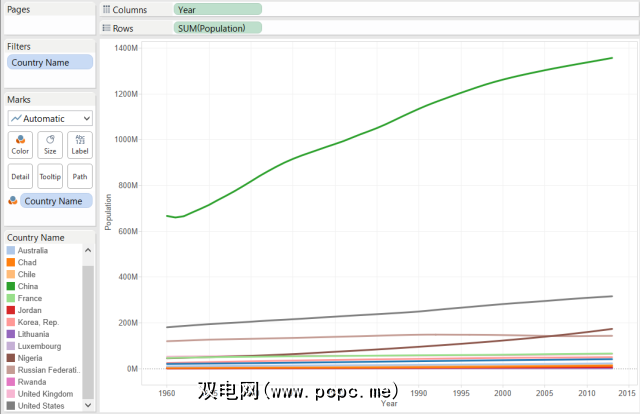Select the Russian Federation legend swatch
640x414 pixels.
pos(11,370)
